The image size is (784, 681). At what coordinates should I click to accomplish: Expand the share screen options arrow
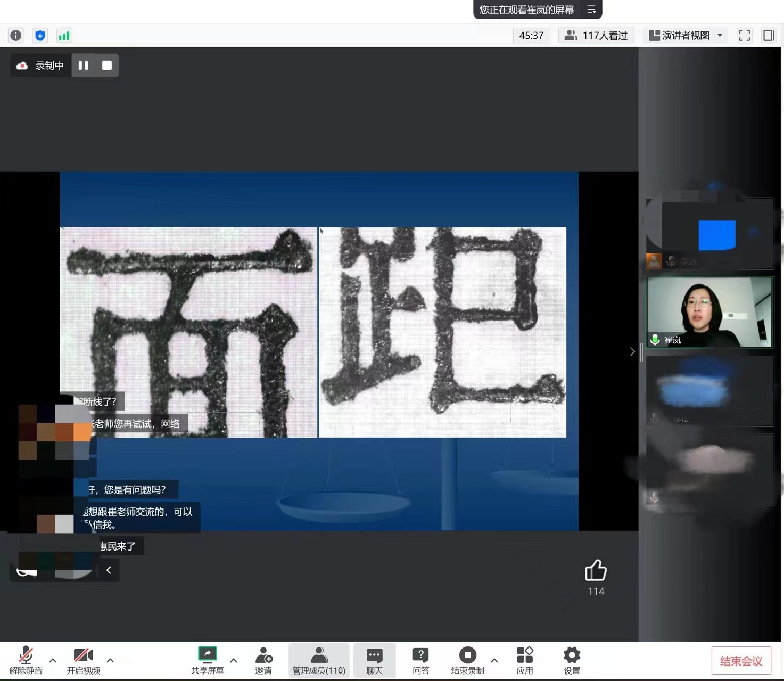[x=234, y=660]
